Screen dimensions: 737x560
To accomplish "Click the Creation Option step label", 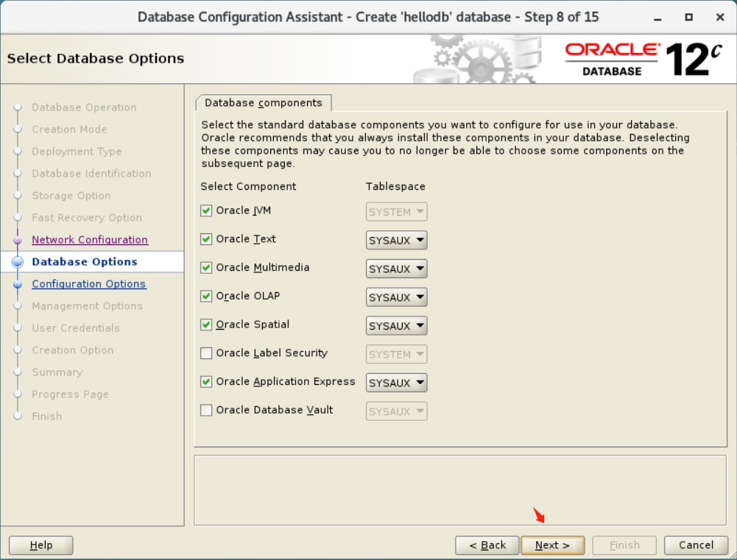I will pos(73,350).
